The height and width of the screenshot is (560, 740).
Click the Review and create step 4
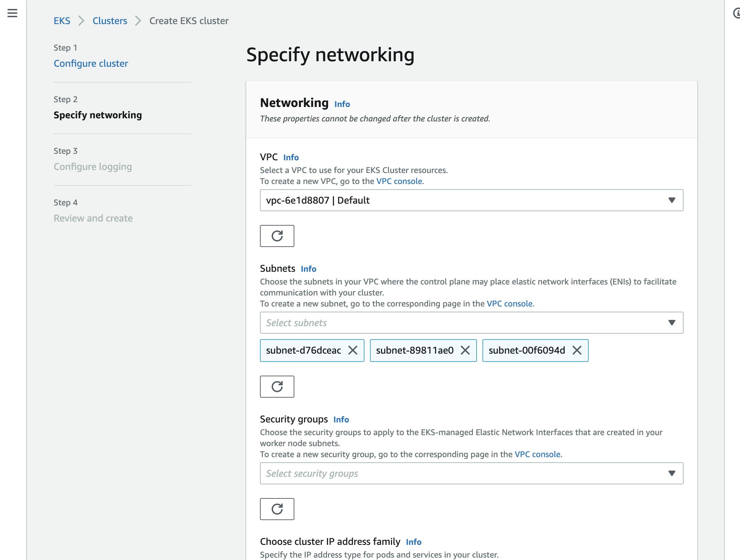[94, 218]
